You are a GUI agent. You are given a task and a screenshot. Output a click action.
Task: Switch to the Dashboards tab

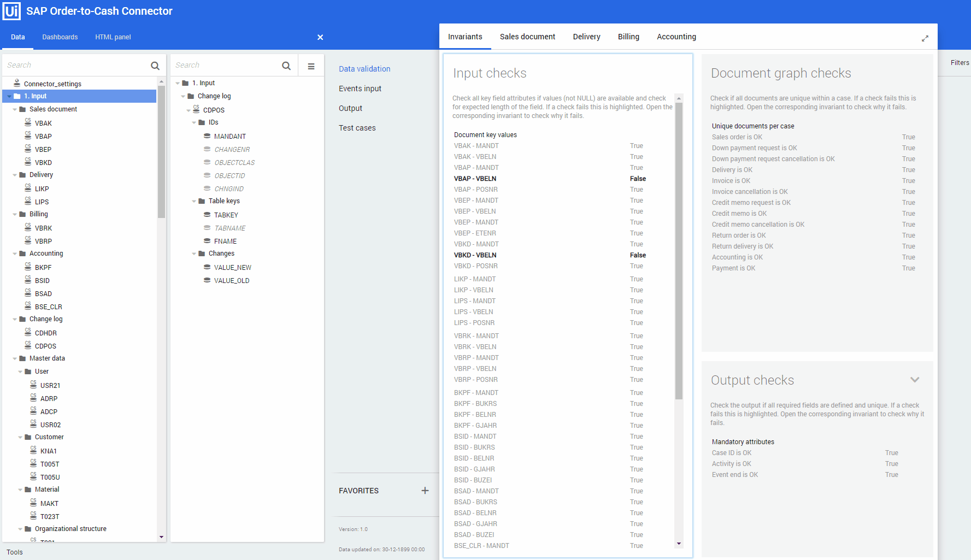click(x=60, y=37)
